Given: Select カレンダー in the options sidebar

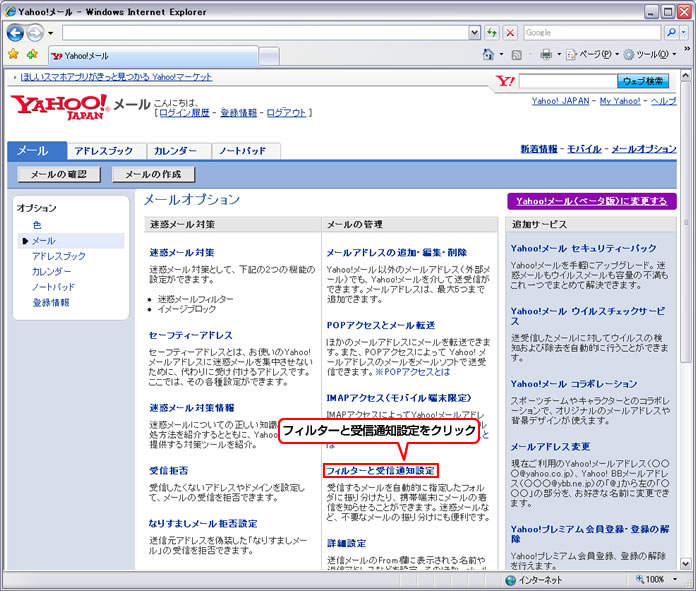Looking at the screenshot, I should [x=51, y=271].
